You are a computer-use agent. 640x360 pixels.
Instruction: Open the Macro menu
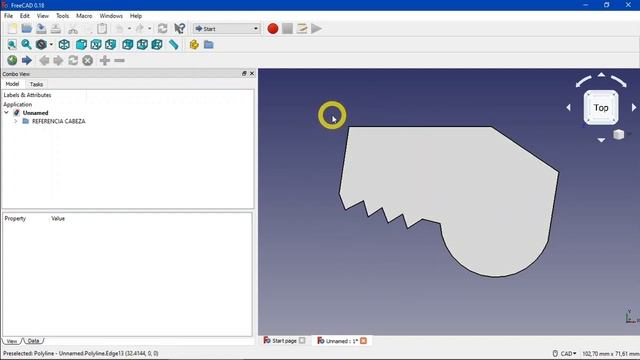point(84,16)
